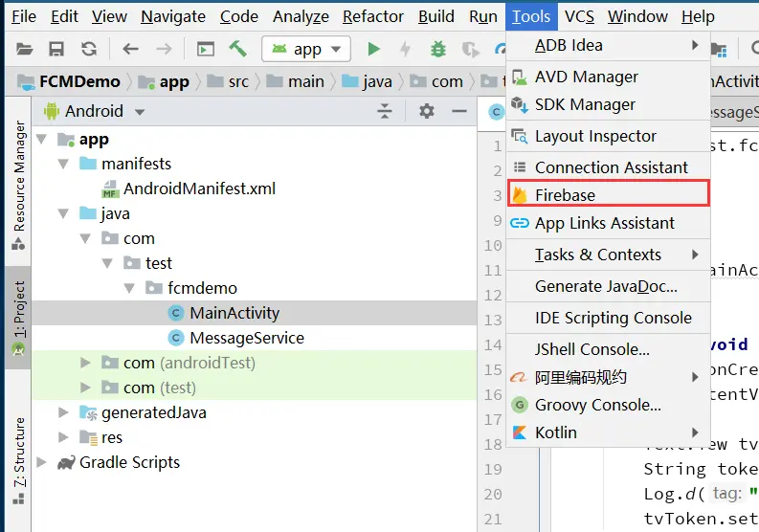Open the Help menu
Viewport: 759px width, 532px height.
pos(698,16)
